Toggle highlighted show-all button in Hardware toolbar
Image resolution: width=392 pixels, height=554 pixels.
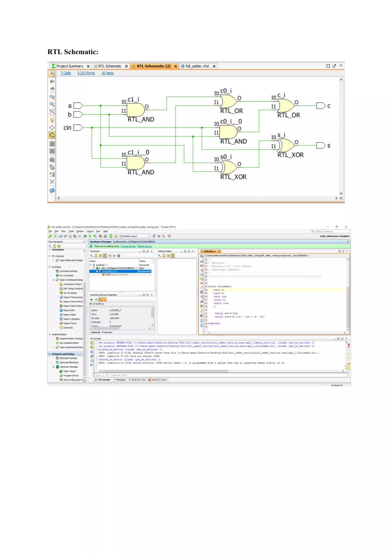pyautogui.click(x=105, y=256)
